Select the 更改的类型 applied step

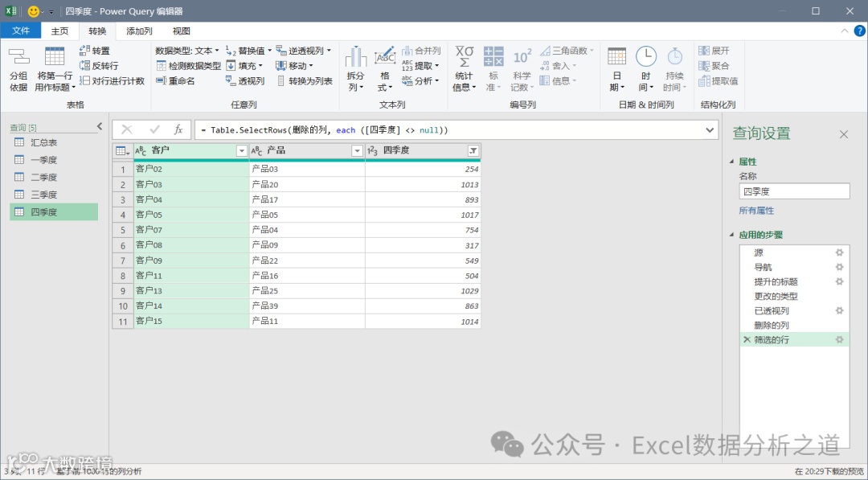(794, 296)
